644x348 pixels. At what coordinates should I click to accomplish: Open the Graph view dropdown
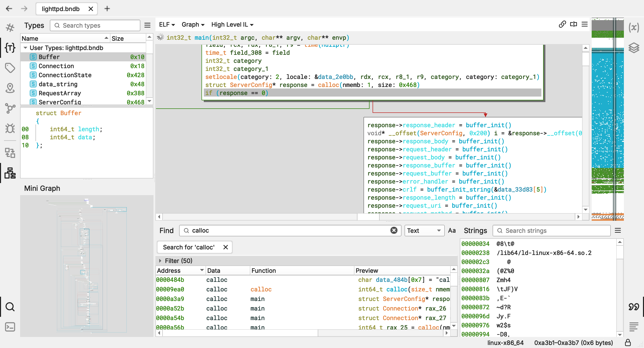tap(192, 24)
